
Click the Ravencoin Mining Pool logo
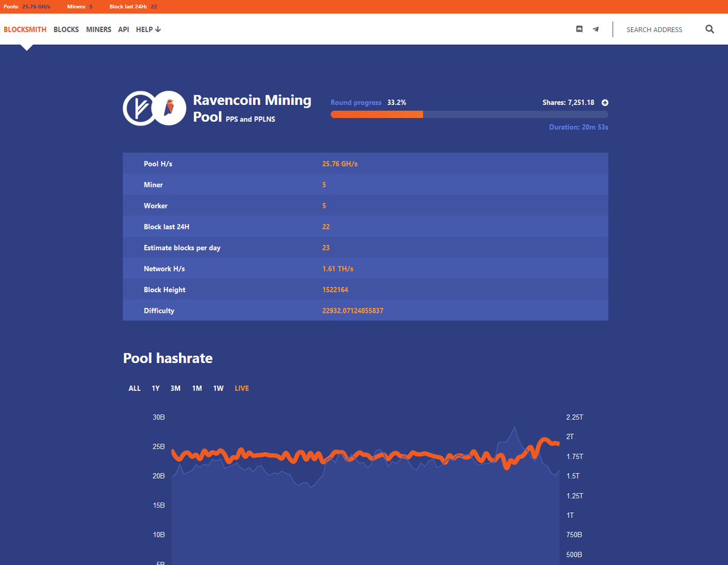click(x=154, y=108)
